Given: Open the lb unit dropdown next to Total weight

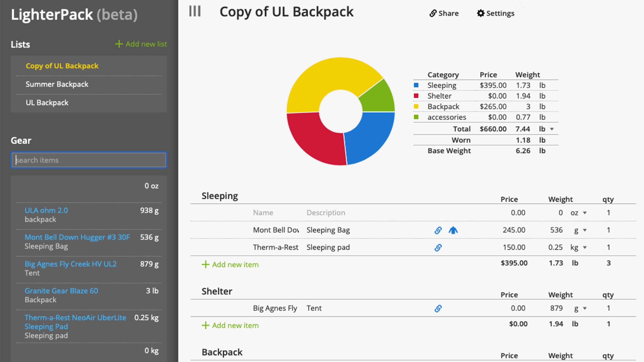Looking at the screenshot, I should [x=552, y=129].
